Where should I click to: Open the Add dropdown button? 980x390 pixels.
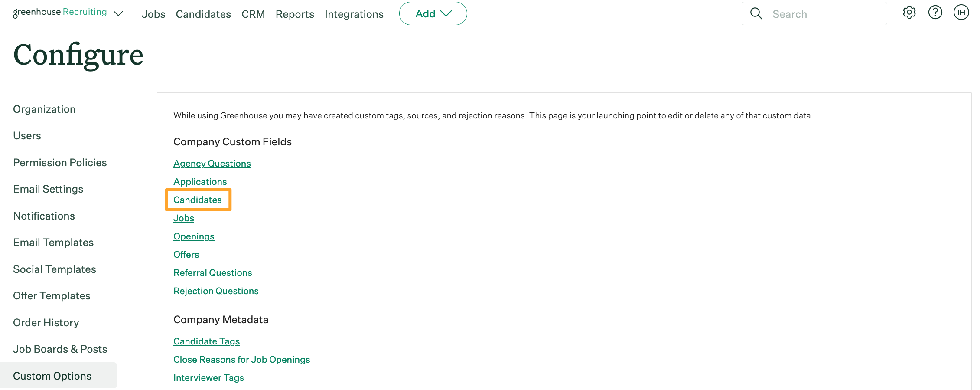[x=433, y=13]
